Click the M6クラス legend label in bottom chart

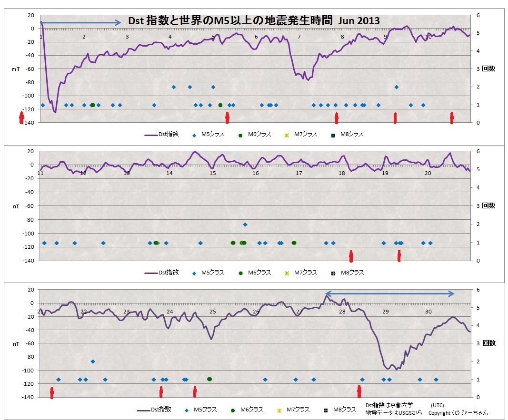coord(252,410)
